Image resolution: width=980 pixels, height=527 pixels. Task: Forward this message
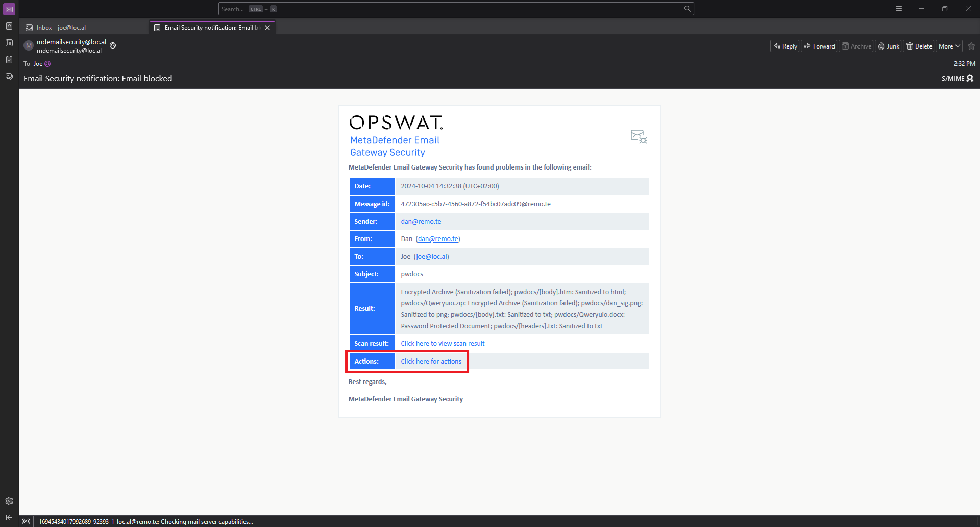[819, 46]
